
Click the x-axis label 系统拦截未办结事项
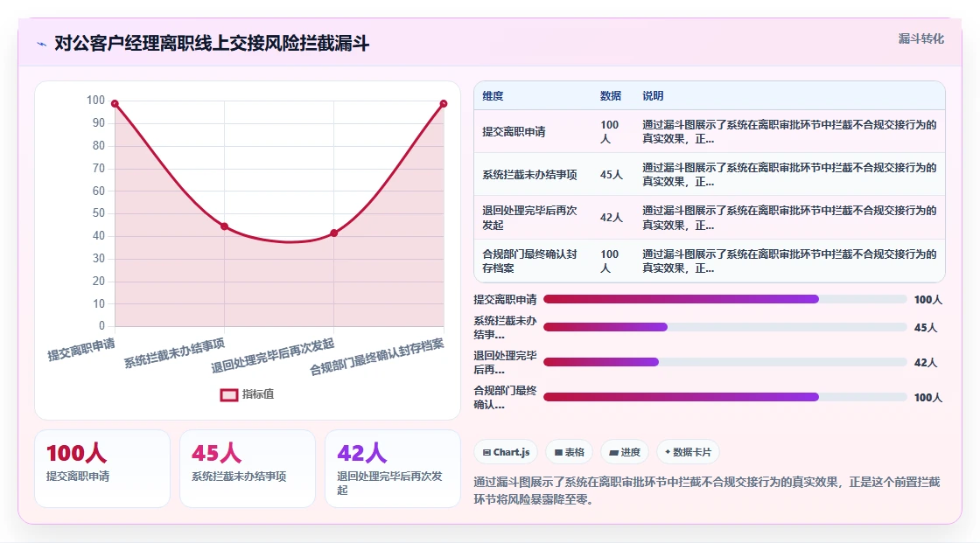coord(174,353)
